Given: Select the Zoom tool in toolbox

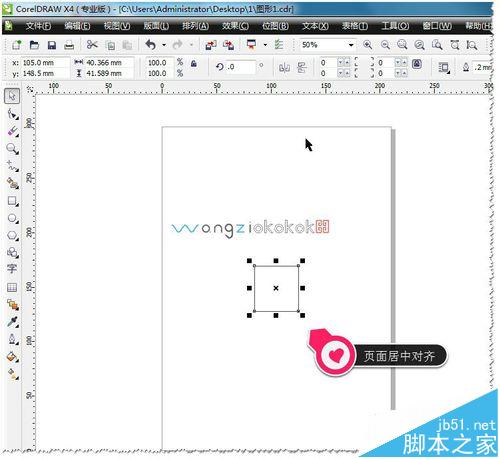Looking at the screenshot, I should [x=12, y=149].
